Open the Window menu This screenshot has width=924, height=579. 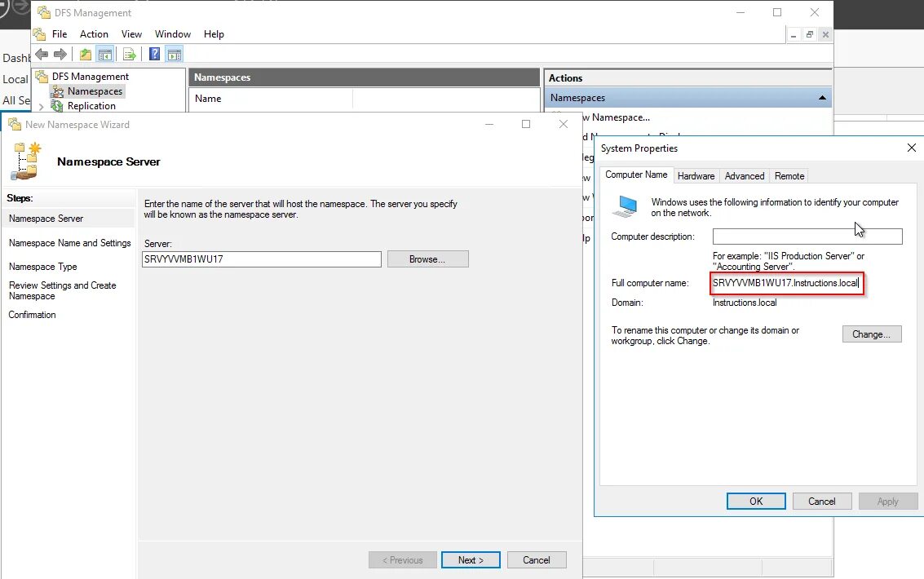[173, 34]
